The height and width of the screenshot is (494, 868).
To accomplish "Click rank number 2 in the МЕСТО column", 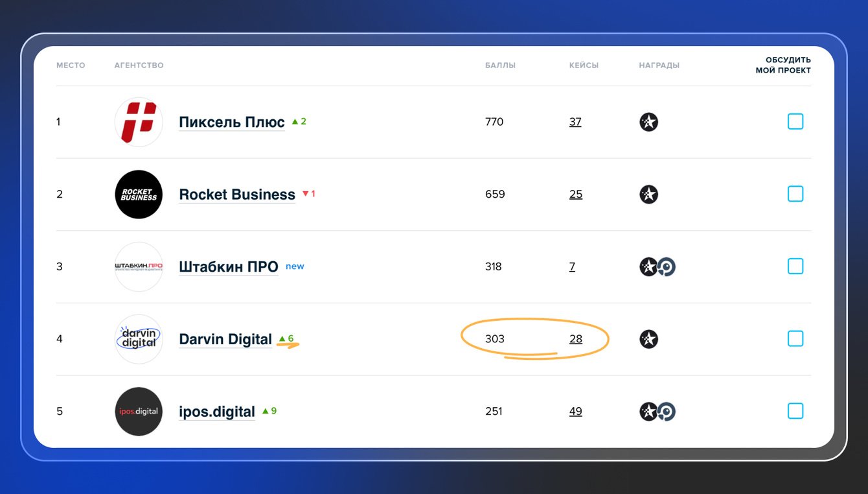I will 60,194.
